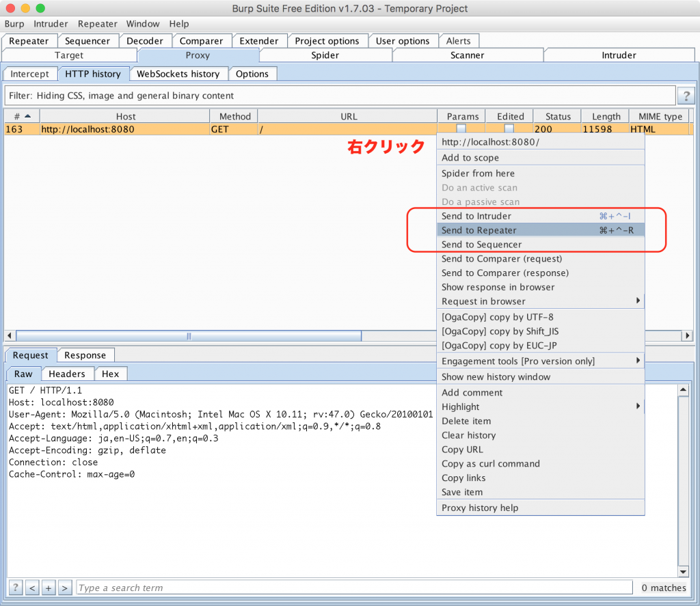
Task: Click the search help question mark button
Action: click(x=15, y=588)
